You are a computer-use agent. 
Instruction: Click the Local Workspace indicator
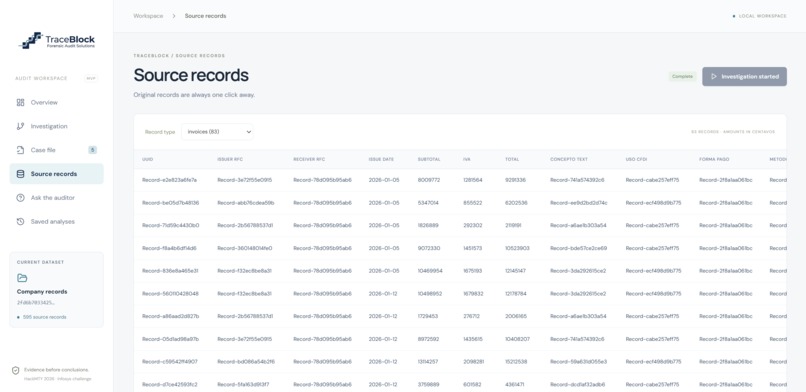tap(760, 16)
